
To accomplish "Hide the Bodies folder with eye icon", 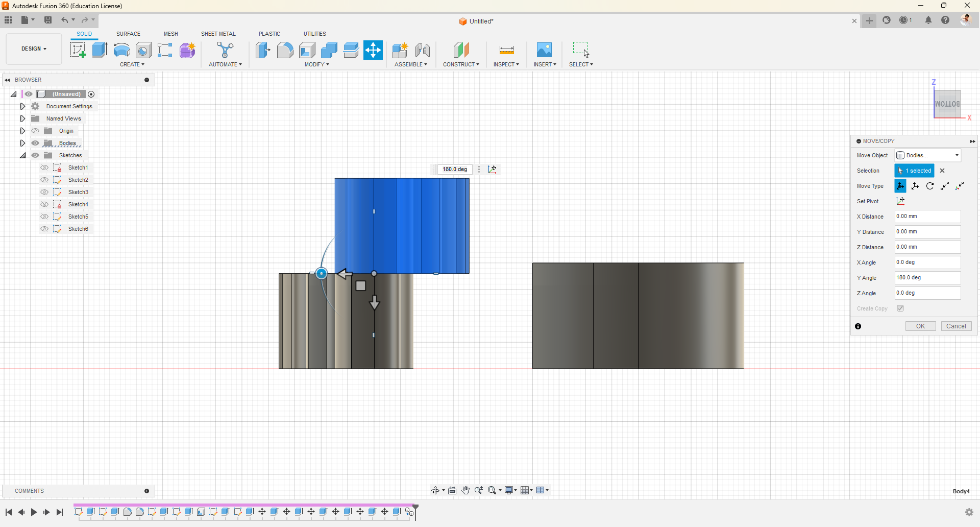I will pos(35,143).
